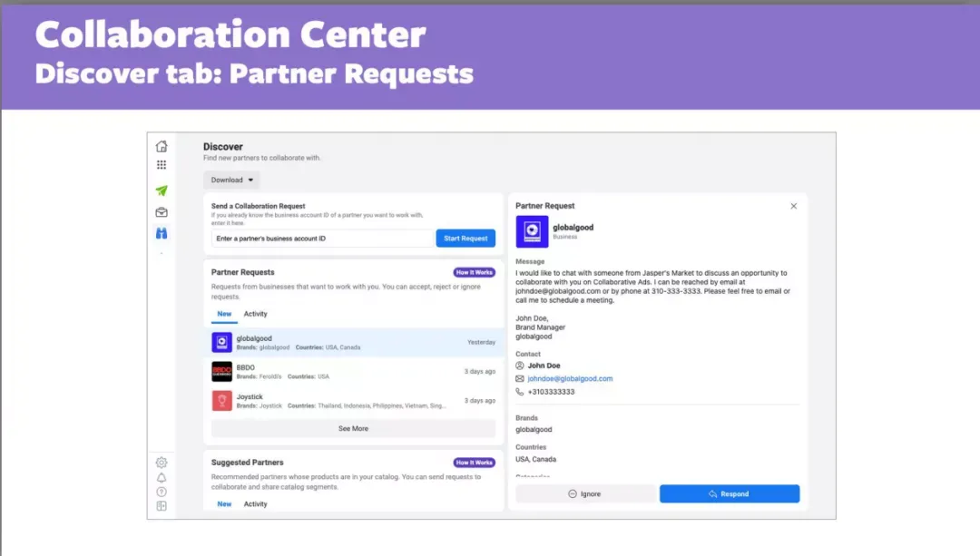Open the notifications bell icon
Viewport: 980px width, 556px height.
click(162, 478)
